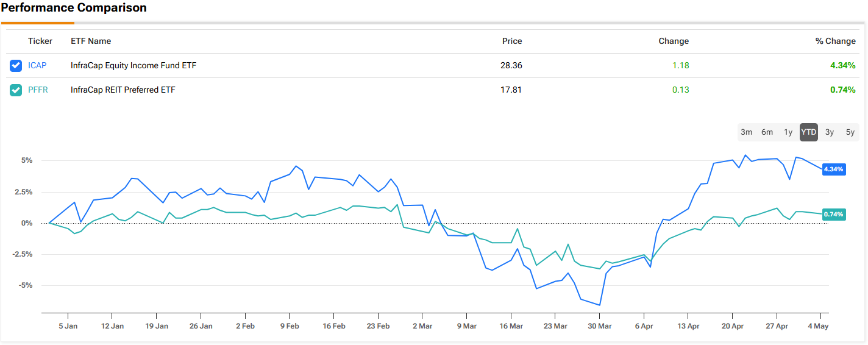Open the PFFR ticker link
This screenshot has width=868, height=345.
[38, 90]
